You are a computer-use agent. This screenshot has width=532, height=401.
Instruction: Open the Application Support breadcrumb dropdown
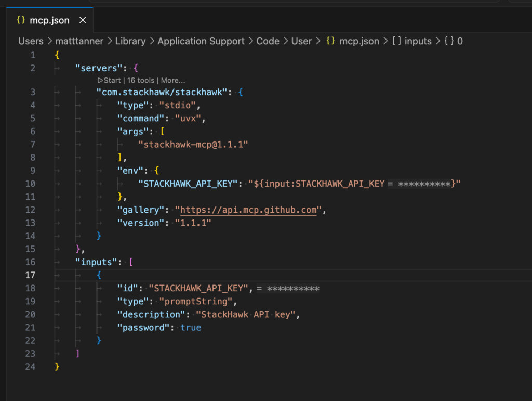(x=202, y=41)
